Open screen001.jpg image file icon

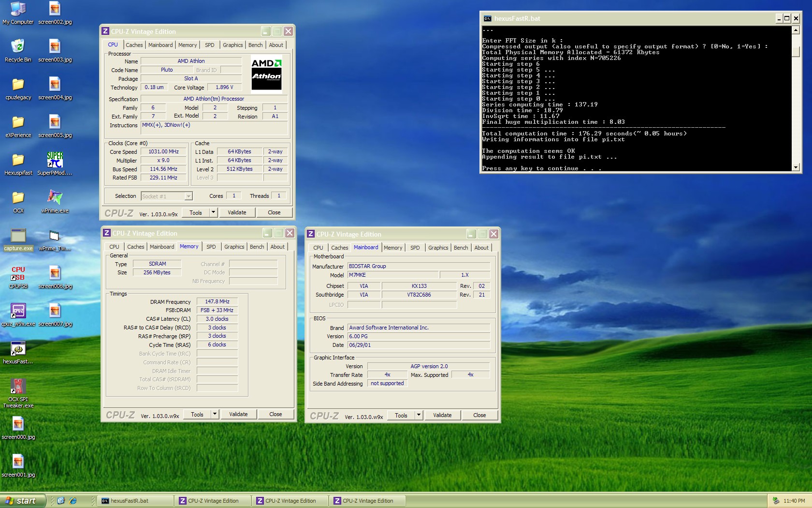coord(18,466)
